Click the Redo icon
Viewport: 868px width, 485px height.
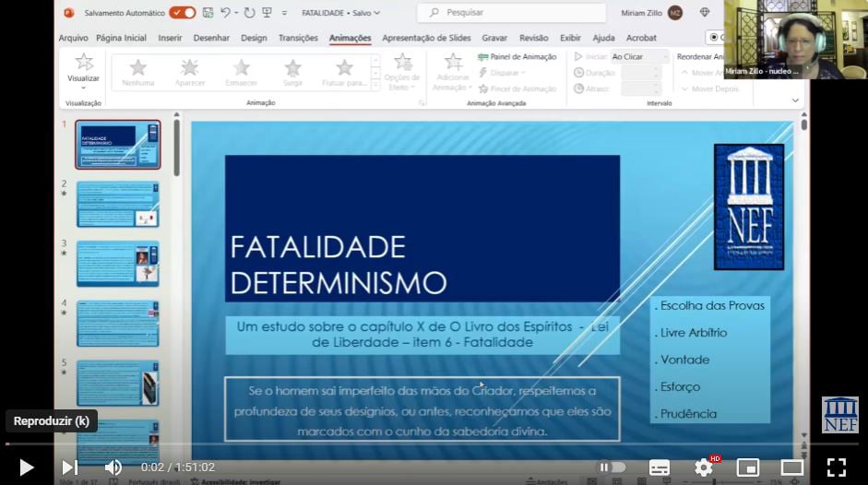250,12
